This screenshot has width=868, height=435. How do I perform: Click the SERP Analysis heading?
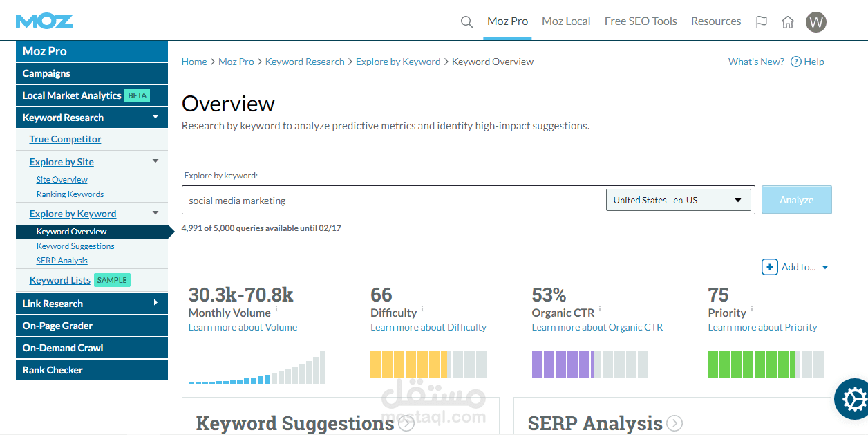pos(595,423)
